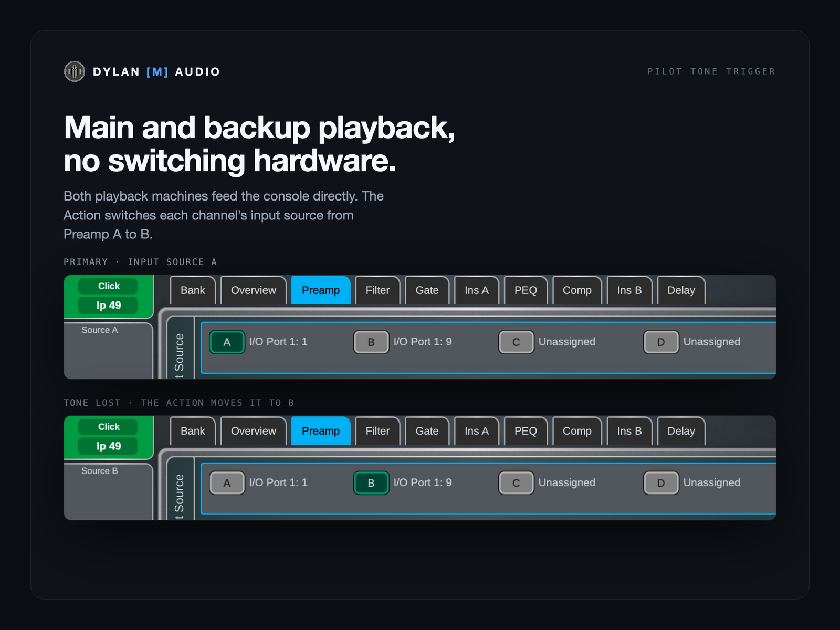Open the Filter tab in the primary panel
This screenshot has width=840, height=630.
tap(377, 290)
